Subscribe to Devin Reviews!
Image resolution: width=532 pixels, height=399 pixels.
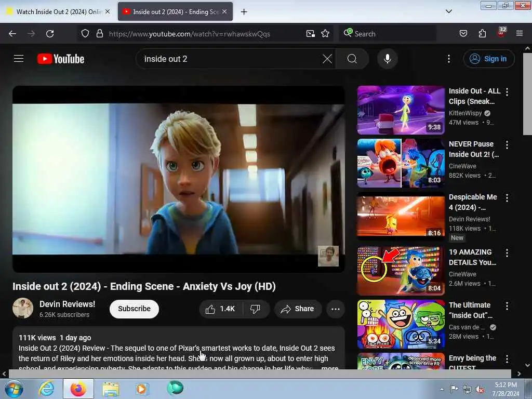click(135, 309)
